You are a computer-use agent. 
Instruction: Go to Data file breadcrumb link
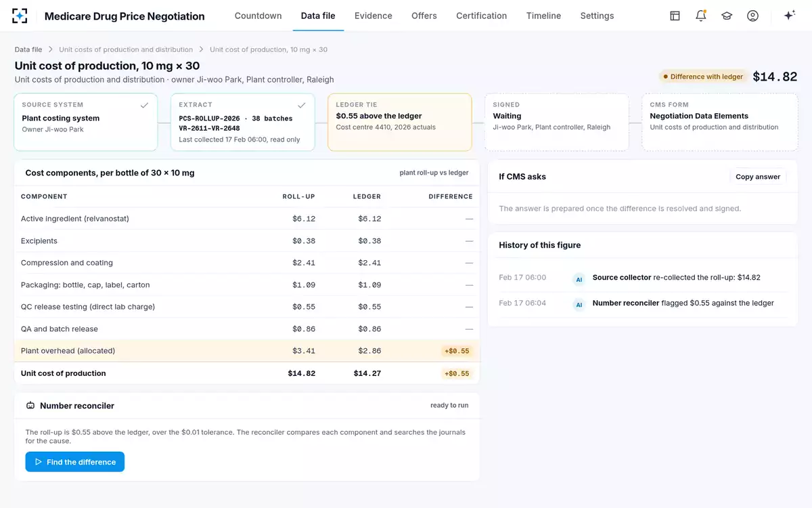28,49
